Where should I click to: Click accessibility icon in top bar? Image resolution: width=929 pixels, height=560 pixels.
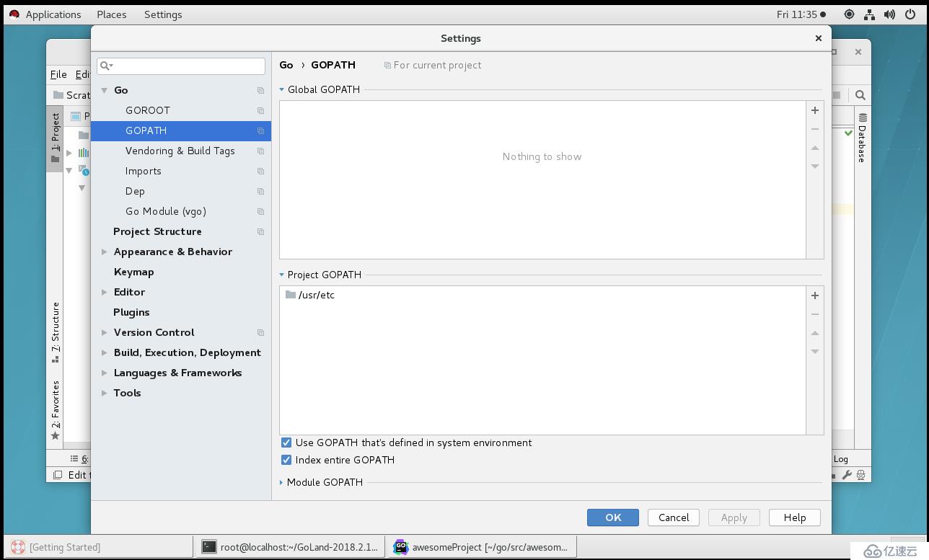click(849, 14)
